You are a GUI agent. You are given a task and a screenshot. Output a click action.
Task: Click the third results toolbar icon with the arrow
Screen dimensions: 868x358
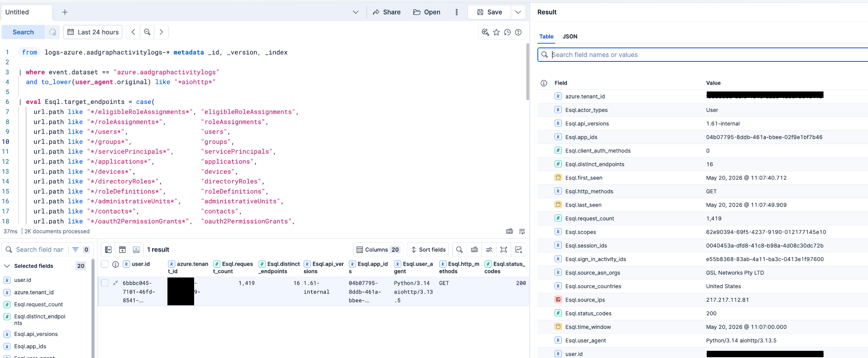[136, 250]
